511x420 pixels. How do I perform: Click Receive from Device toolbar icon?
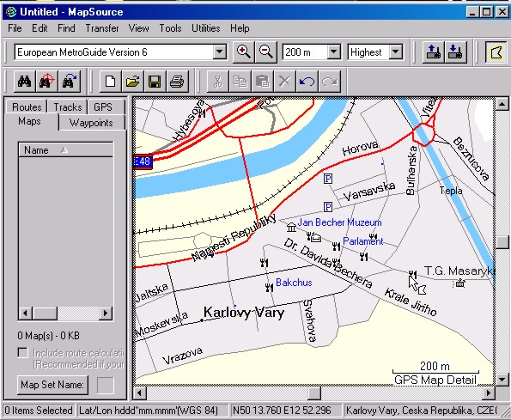(x=455, y=52)
